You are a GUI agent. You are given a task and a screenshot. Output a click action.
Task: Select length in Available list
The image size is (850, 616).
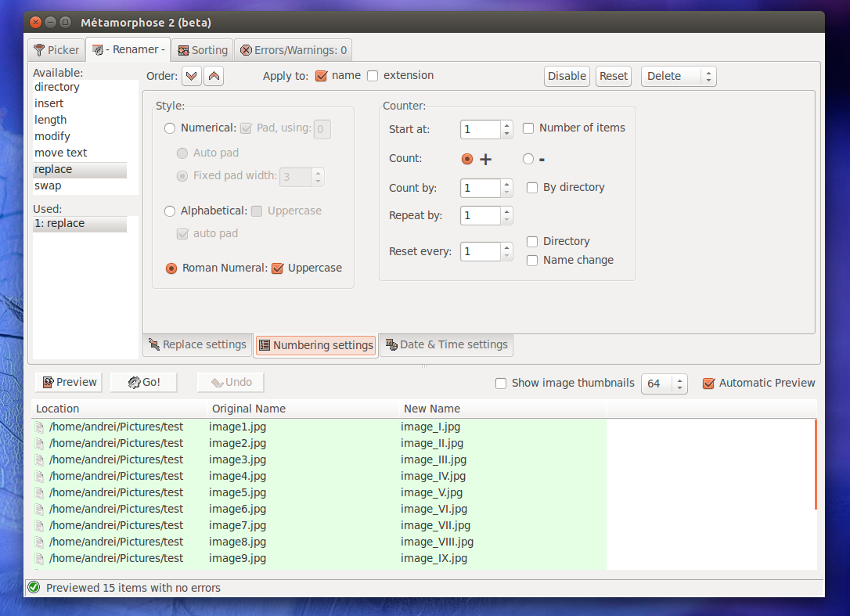pyautogui.click(x=80, y=120)
